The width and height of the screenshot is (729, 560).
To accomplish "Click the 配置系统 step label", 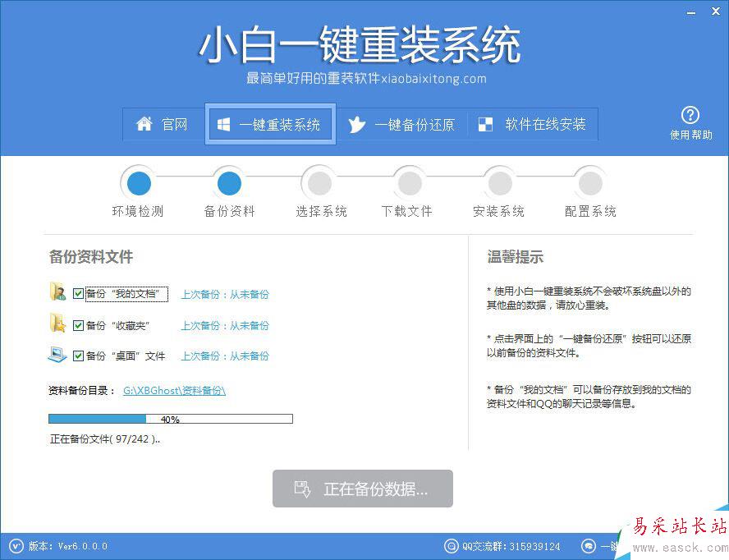I will point(590,212).
